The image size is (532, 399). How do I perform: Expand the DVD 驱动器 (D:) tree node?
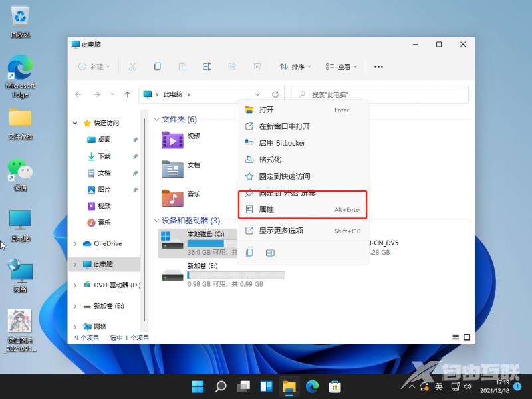pyautogui.click(x=75, y=285)
